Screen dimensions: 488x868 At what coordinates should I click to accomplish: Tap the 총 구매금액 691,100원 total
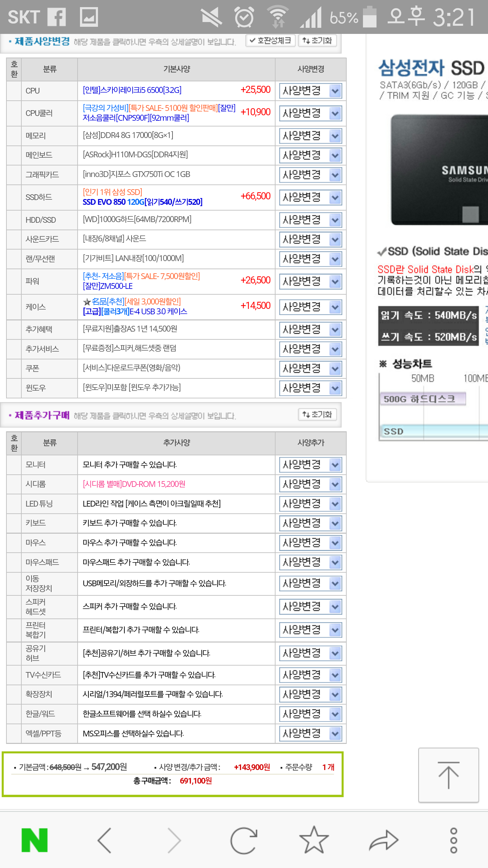tap(172, 781)
